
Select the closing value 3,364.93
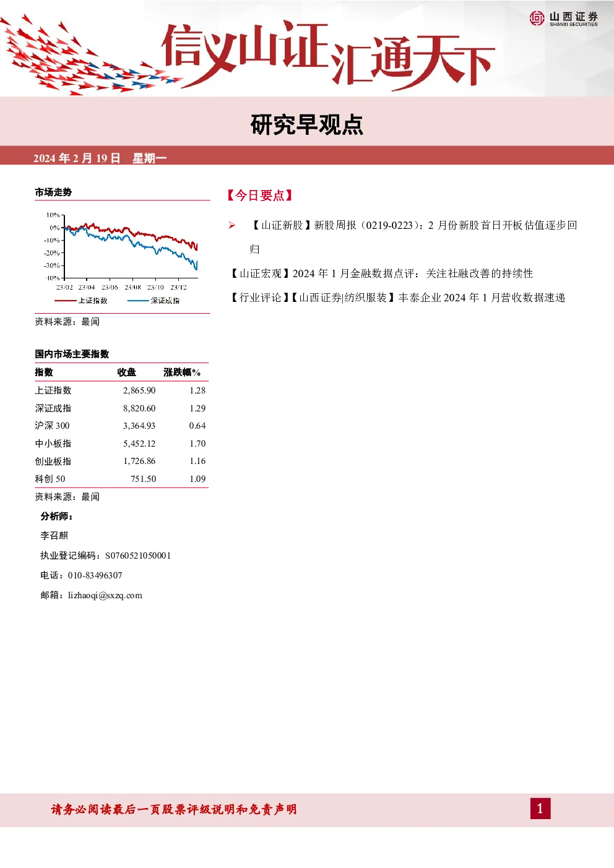139,426
